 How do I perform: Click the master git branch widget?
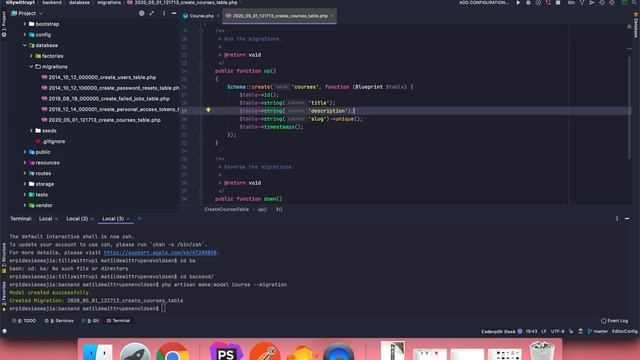click(x=598, y=331)
